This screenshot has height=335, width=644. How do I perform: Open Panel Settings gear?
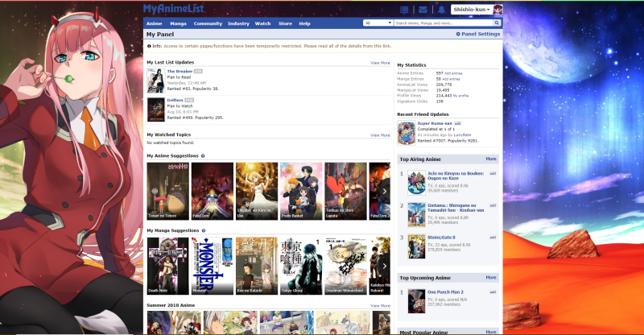tap(477, 35)
